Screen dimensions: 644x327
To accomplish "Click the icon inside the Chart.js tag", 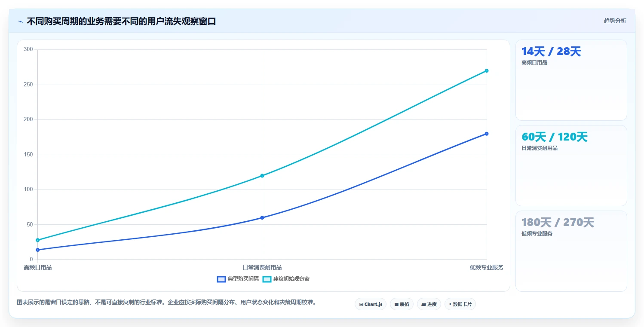I will pos(362,304).
